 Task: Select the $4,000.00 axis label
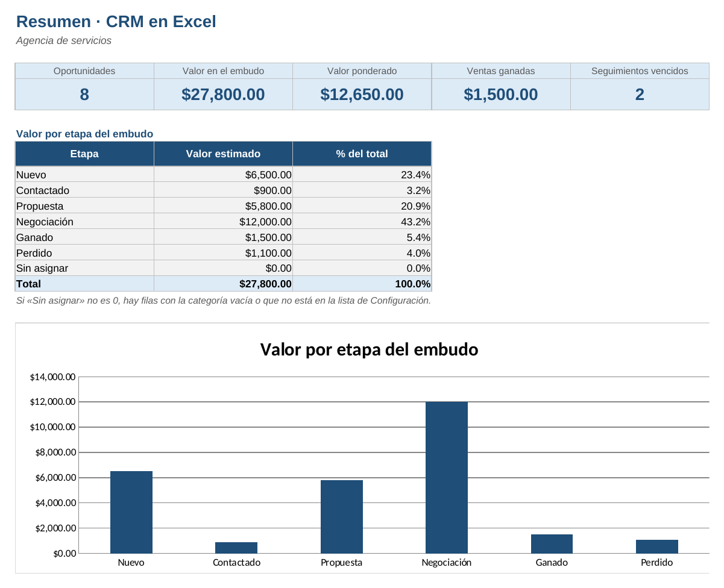pyautogui.click(x=55, y=503)
